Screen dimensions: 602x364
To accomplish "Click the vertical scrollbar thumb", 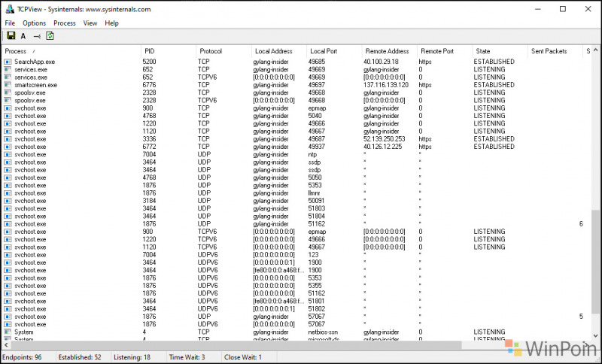I will (595, 262).
